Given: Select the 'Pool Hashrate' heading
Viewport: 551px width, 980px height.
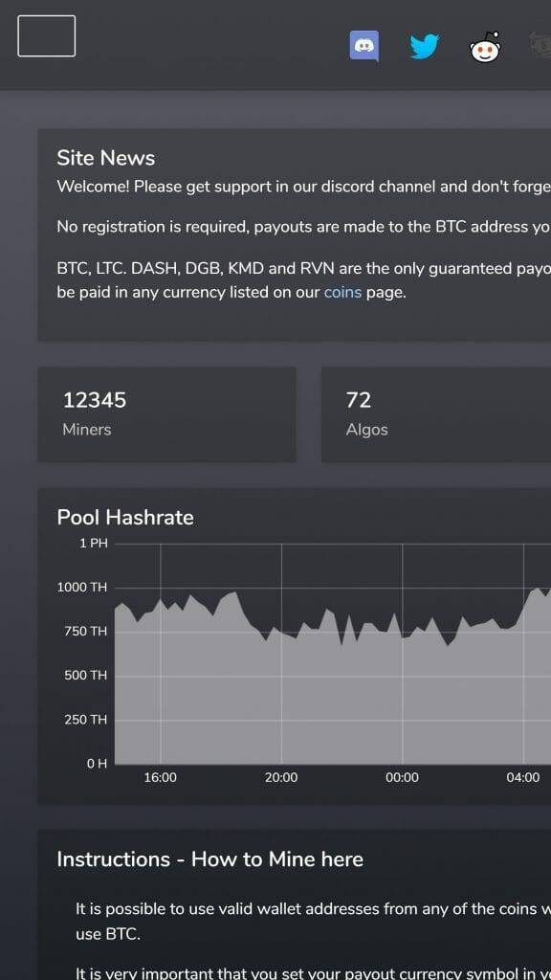Looking at the screenshot, I should click(x=125, y=518).
